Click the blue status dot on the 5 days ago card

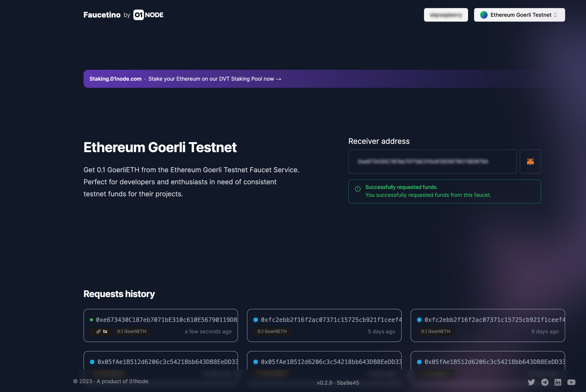point(255,320)
